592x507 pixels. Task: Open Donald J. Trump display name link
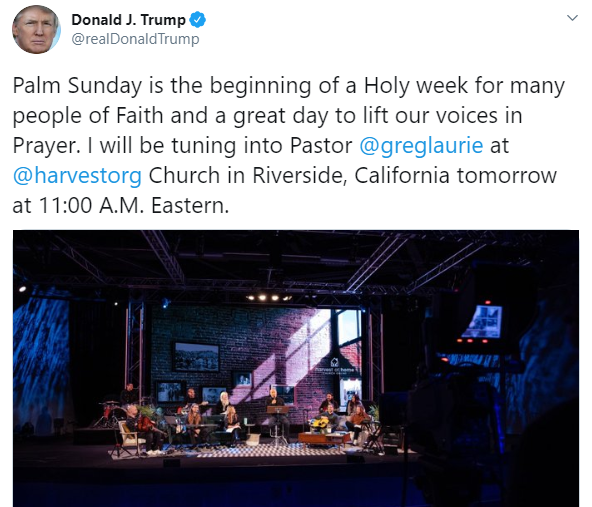point(128,20)
